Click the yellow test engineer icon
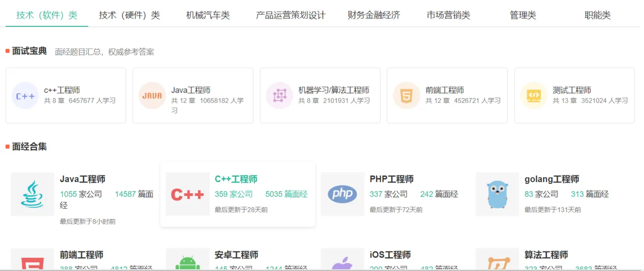The width and height of the screenshot is (644, 271). (534, 96)
